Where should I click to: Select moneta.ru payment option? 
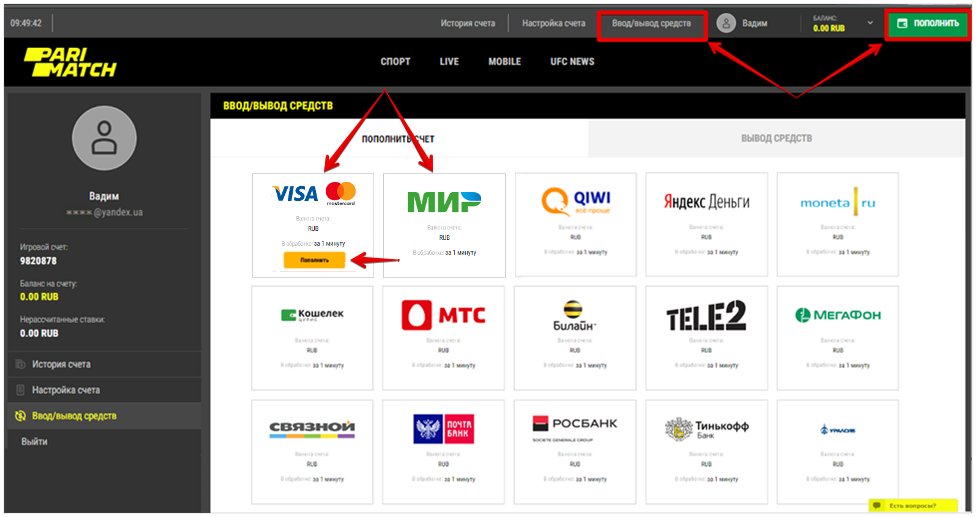tap(838, 225)
